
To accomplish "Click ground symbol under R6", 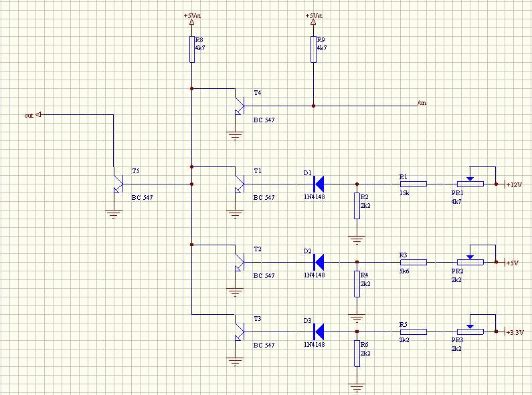I will pos(357,388).
